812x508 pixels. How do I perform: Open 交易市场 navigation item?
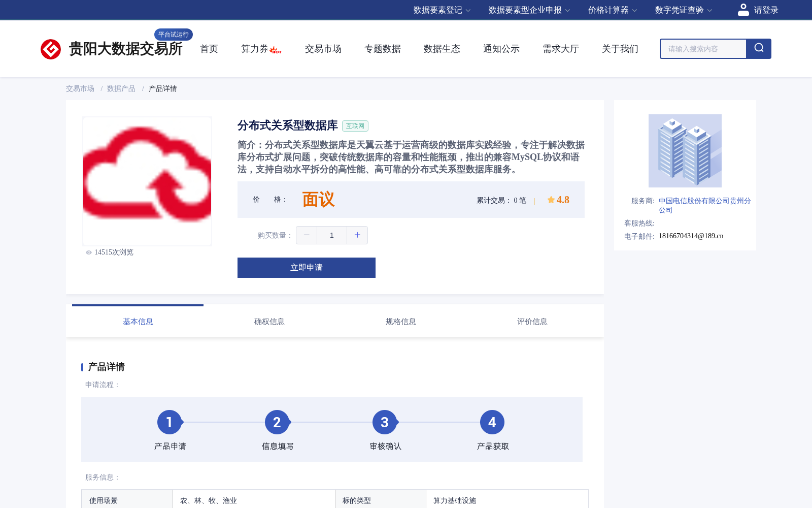(323, 49)
